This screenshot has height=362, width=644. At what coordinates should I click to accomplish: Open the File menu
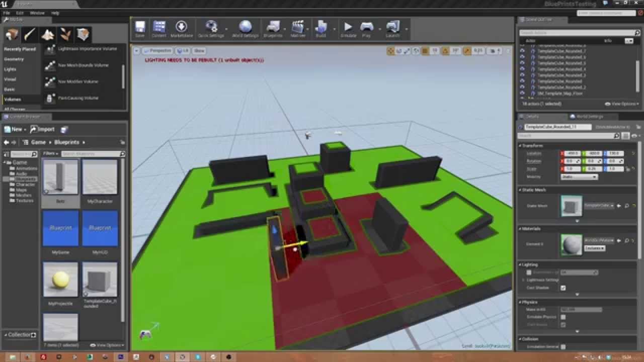(7, 13)
